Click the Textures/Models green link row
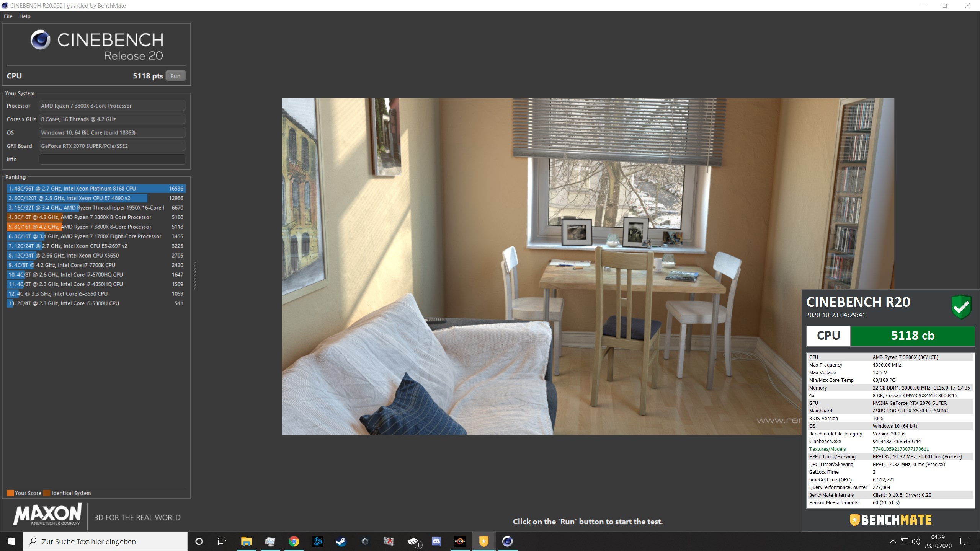Image resolution: width=980 pixels, height=551 pixels. point(890,449)
